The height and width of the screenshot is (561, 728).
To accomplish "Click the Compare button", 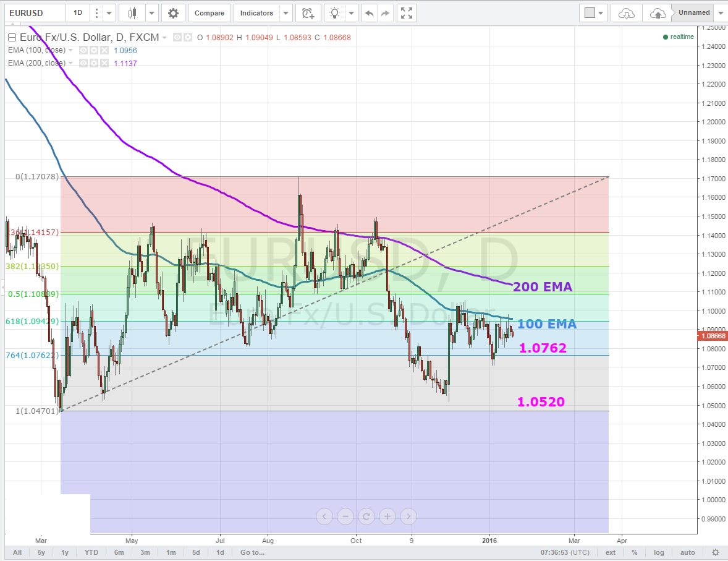I will [210, 13].
